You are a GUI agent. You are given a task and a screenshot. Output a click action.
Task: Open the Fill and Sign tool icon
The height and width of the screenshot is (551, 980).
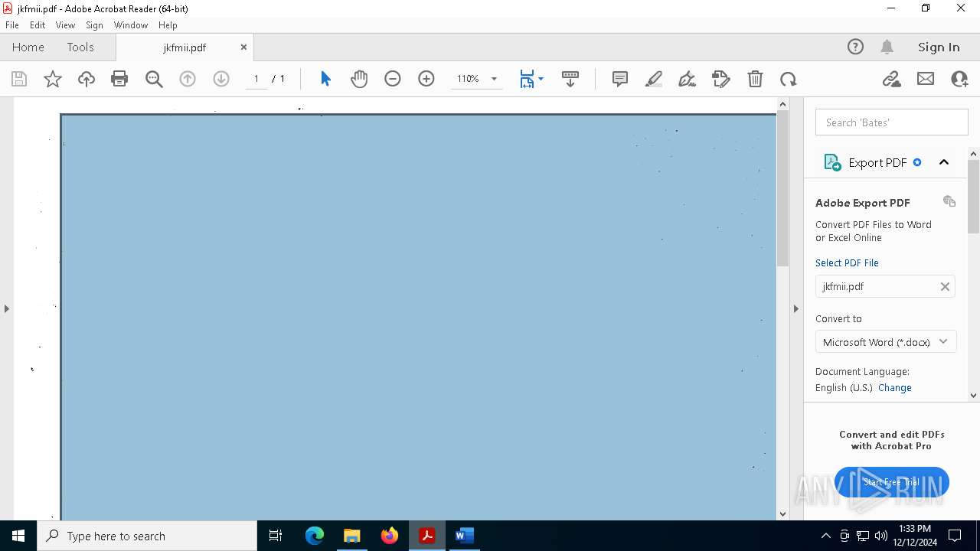coord(721,79)
